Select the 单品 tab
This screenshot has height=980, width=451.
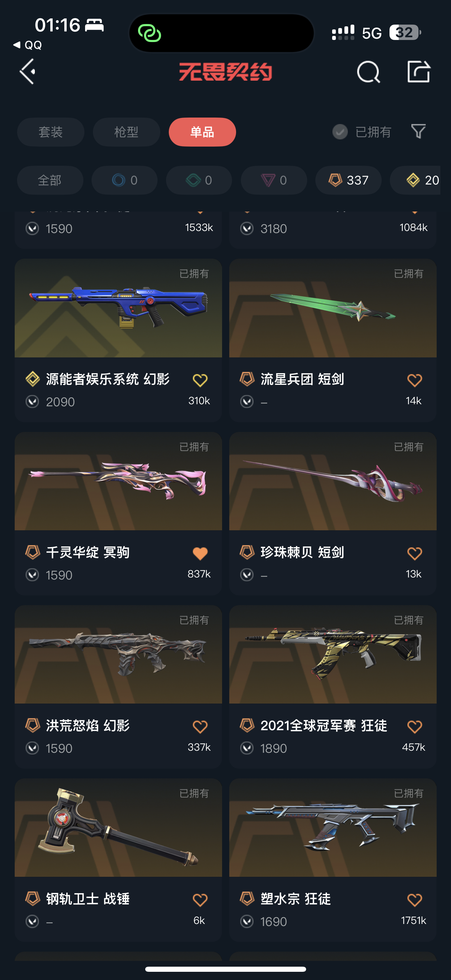coord(202,132)
